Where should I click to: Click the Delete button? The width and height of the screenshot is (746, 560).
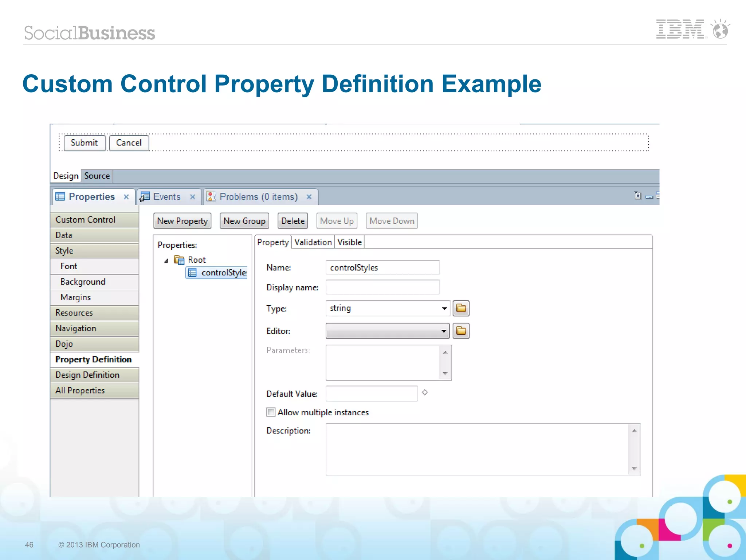click(293, 221)
